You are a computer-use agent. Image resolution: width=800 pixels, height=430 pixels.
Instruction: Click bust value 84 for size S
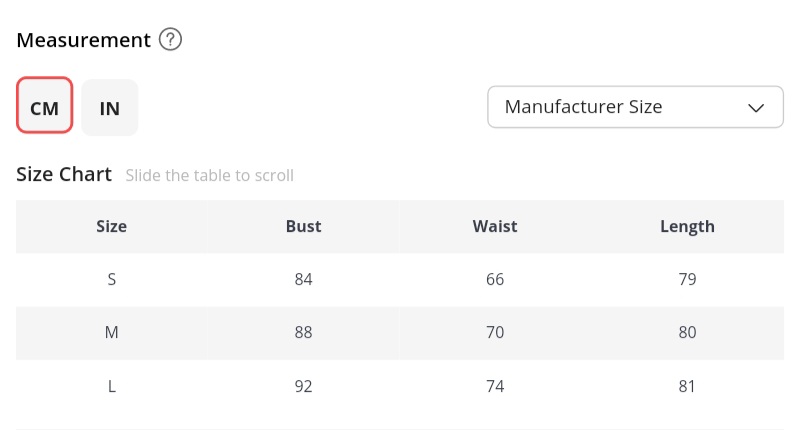pos(303,279)
